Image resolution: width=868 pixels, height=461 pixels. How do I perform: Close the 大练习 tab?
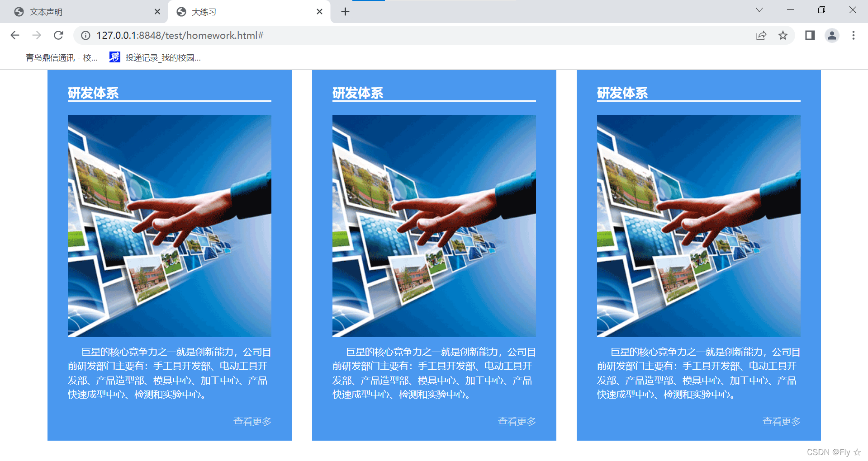click(319, 12)
